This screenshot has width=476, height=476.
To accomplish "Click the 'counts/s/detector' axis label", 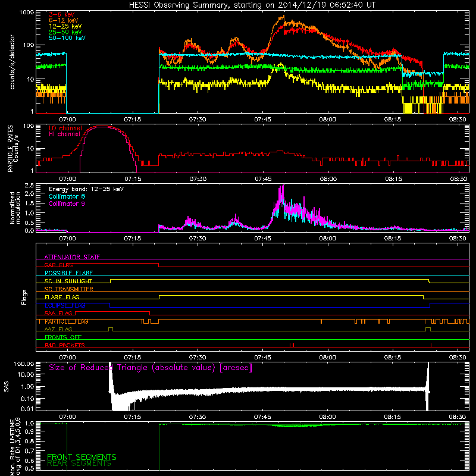I will 12,62.
